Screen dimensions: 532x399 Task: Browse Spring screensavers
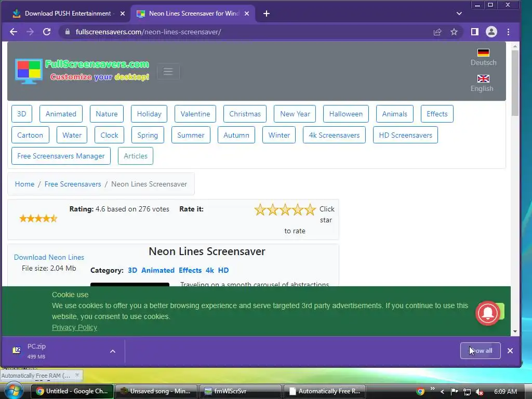coord(148,135)
